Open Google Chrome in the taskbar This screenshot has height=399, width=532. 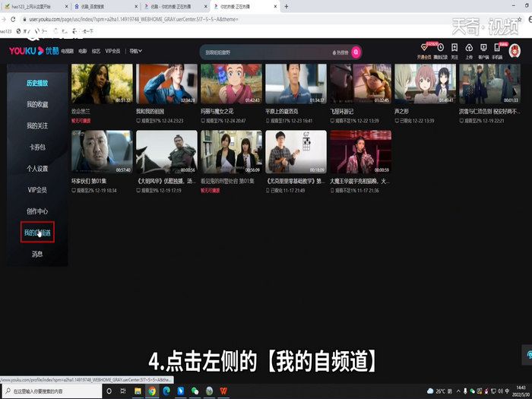tap(152, 391)
